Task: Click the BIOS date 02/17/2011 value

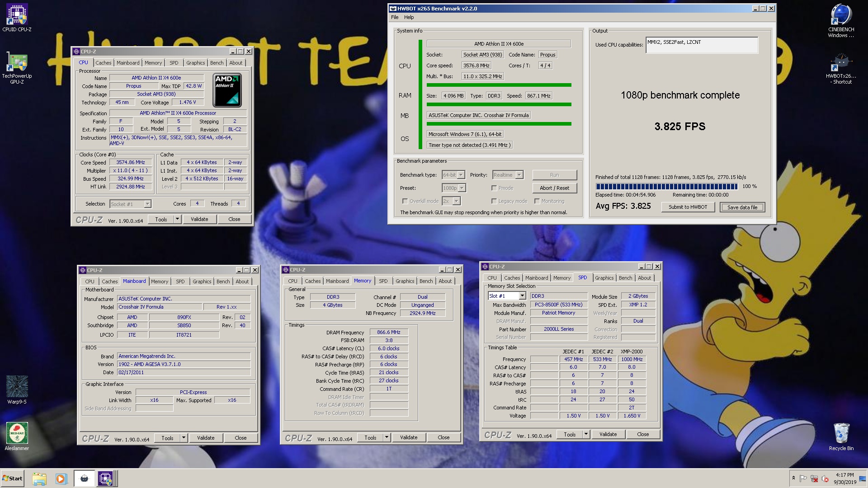Action: click(x=184, y=372)
